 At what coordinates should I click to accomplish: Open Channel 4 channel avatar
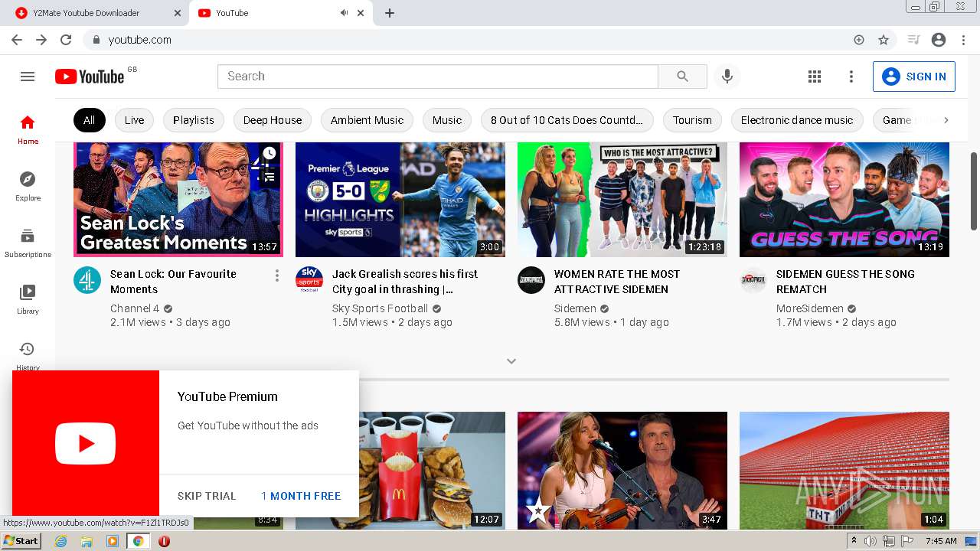[87, 280]
